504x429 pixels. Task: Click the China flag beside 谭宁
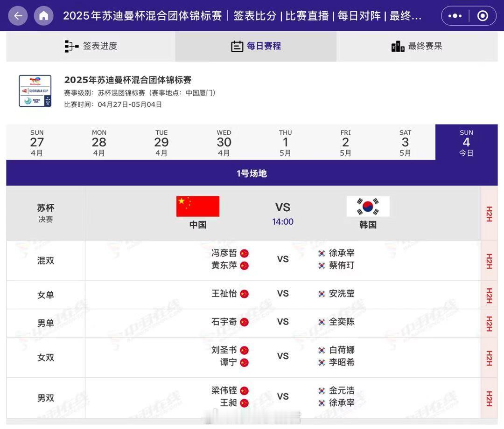244,363
